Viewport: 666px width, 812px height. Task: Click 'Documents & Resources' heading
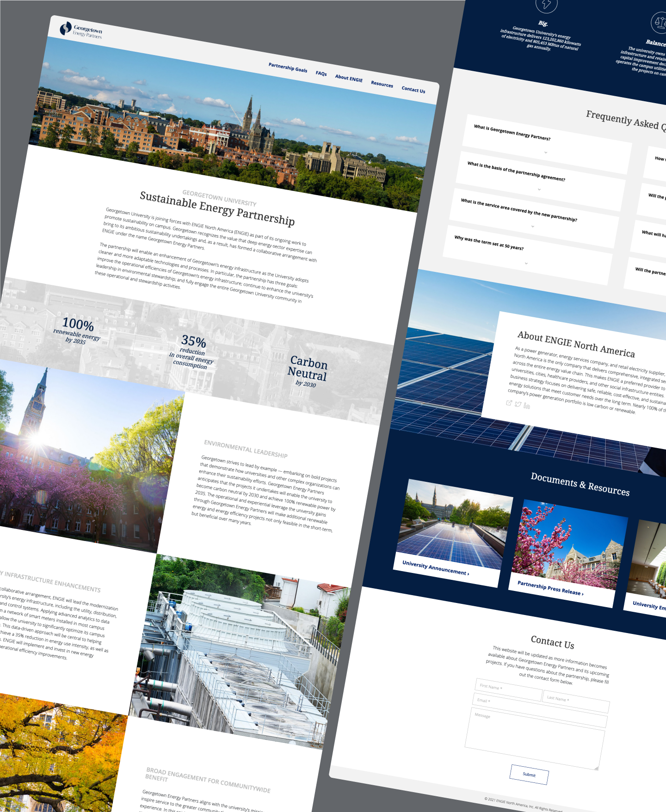[580, 484]
